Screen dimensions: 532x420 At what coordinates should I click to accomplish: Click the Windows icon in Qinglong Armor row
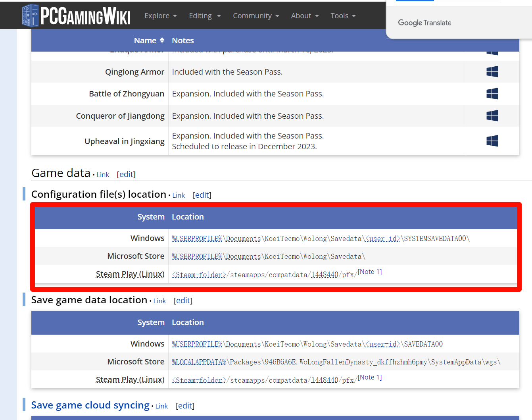492,72
